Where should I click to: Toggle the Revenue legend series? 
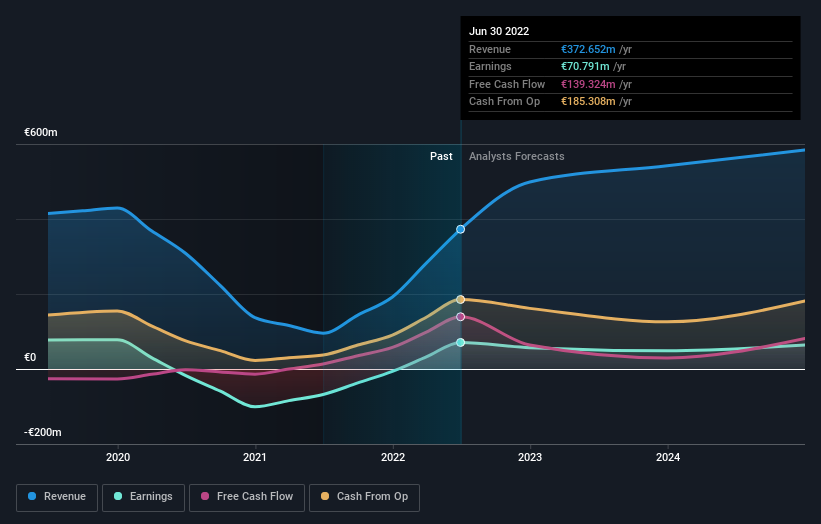[x=57, y=497]
